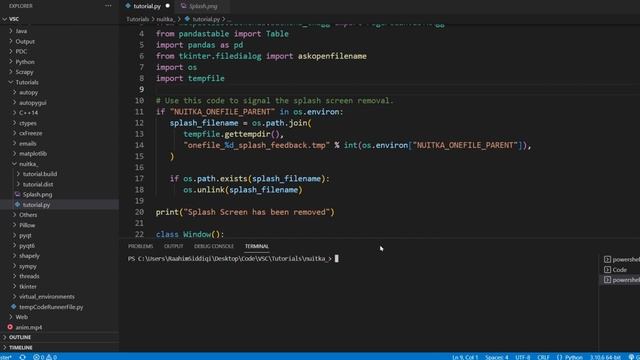This screenshot has height=360, width=640.
Task: Expand the tutorial.dist folder
Action: (38, 184)
